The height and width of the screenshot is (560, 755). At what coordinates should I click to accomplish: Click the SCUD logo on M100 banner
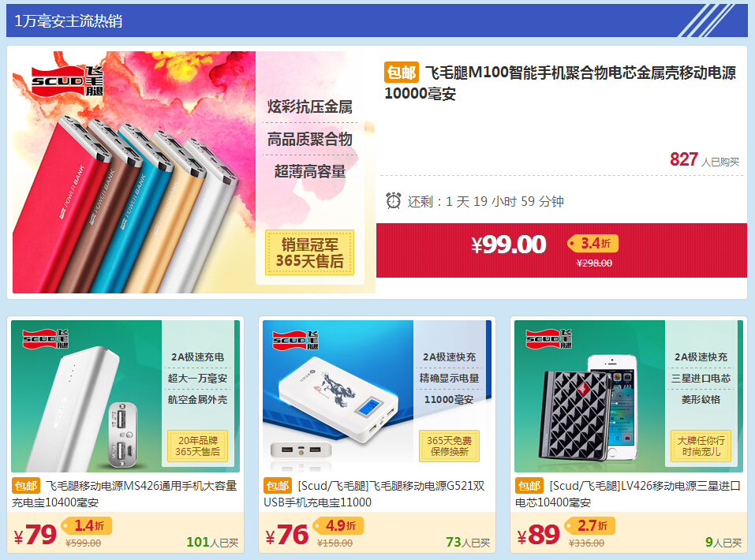coord(67,80)
